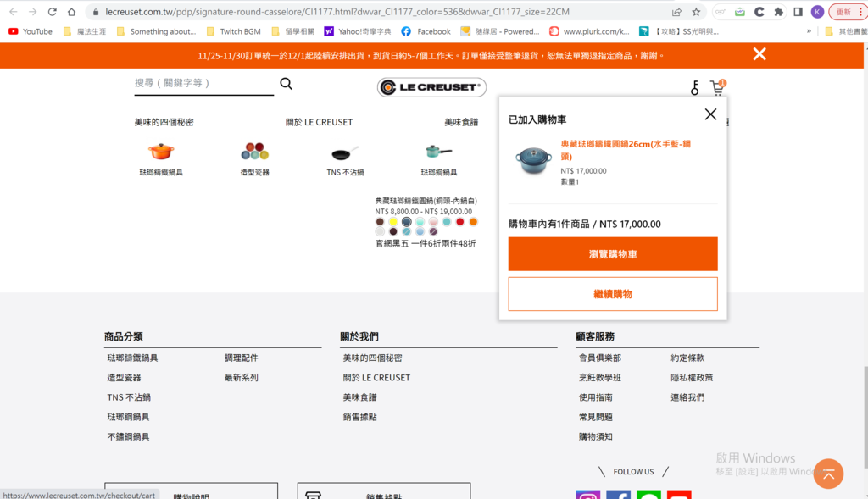Open the Twitch BGM bookmark folder

233,31
